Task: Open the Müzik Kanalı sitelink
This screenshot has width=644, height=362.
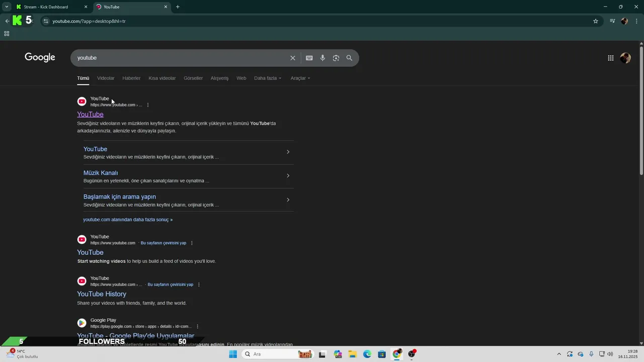Action: 101,173
